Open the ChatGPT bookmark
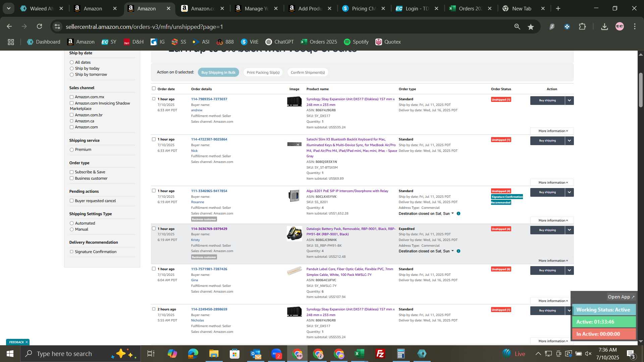The height and width of the screenshot is (362, 644). pos(279,42)
